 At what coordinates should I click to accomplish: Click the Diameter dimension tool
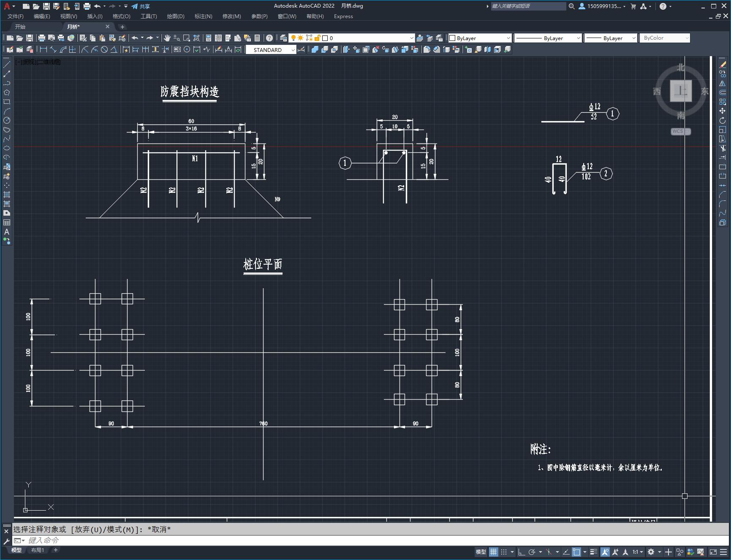[104, 49]
